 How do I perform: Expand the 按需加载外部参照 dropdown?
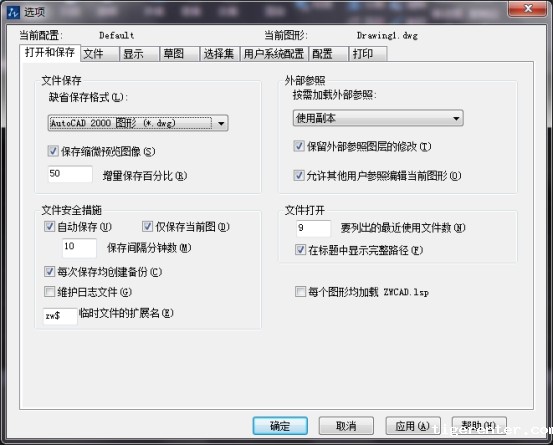378,118
